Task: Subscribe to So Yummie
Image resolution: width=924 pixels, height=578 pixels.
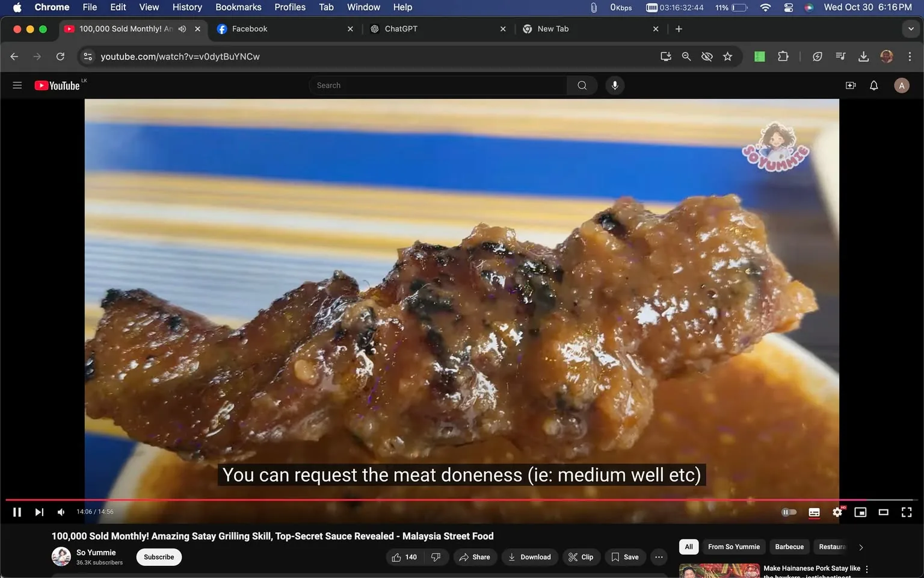Action: click(x=158, y=557)
